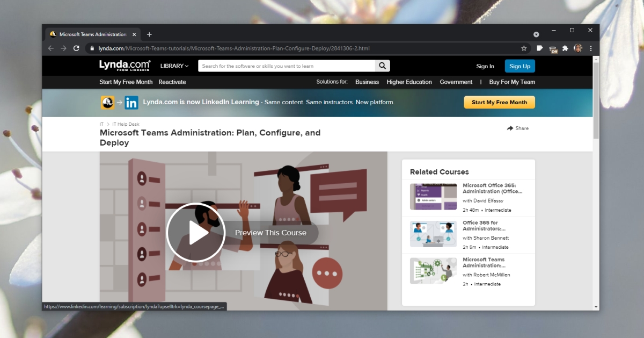Open the Business solutions link
This screenshot has height=338, width=644.
[367, 82]
